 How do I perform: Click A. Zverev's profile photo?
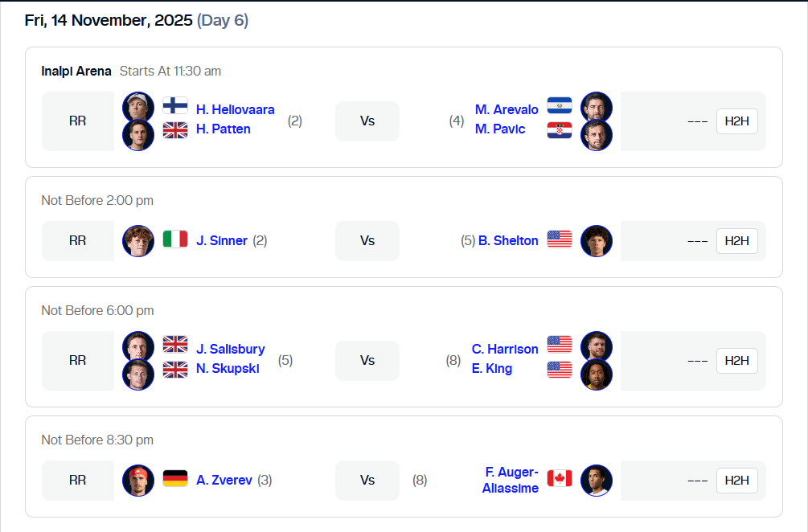[137, 479]
